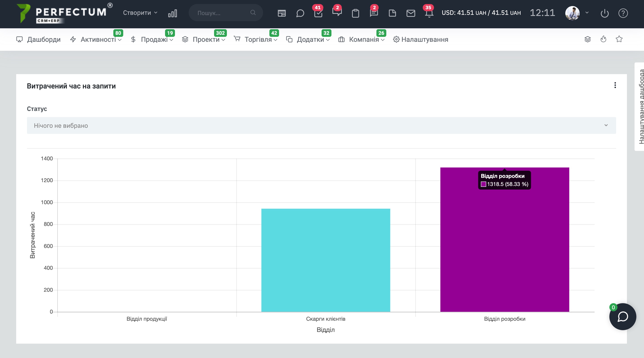Click the bar chart reports icon
Viewport: 644px width, 358px height.
click(172, 13)
